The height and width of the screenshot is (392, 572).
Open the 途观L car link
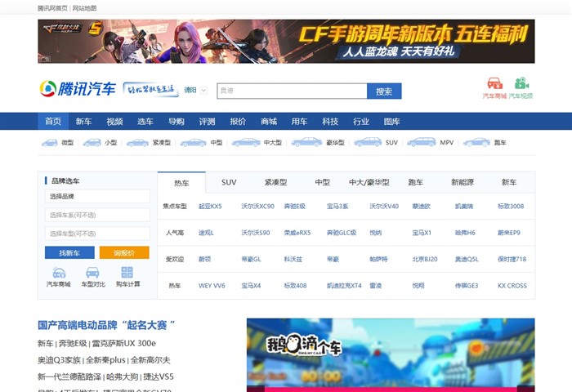coord(206,233)
